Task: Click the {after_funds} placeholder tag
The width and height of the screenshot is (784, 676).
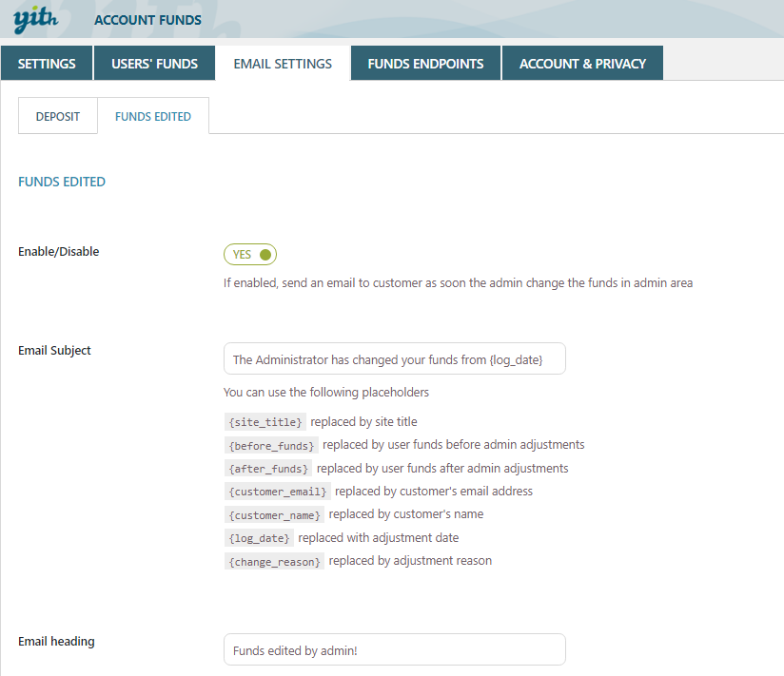Action: coord(268,469)
